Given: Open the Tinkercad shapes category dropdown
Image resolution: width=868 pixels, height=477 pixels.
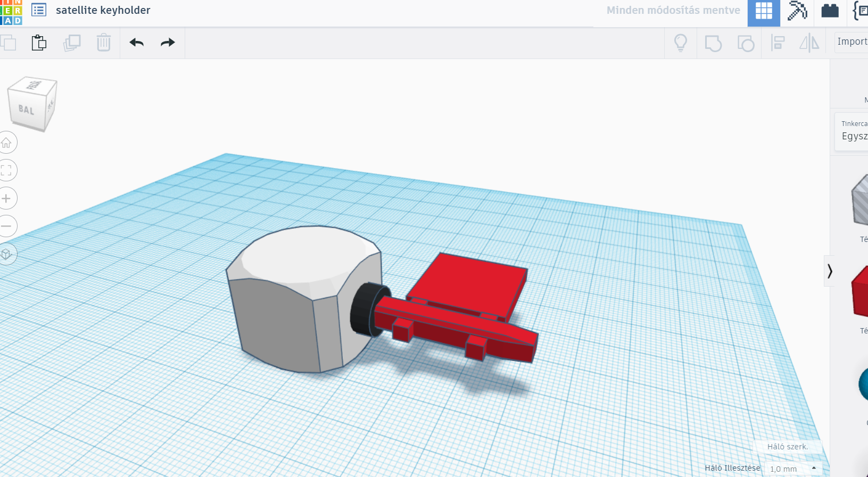Looking at the screenshot, I should [x=852, y=131].
